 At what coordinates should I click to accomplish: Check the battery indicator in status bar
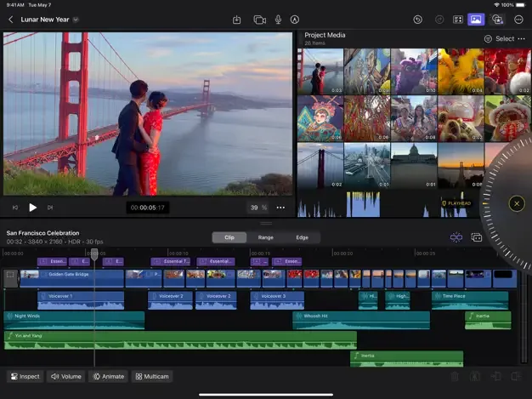(520, 5)
